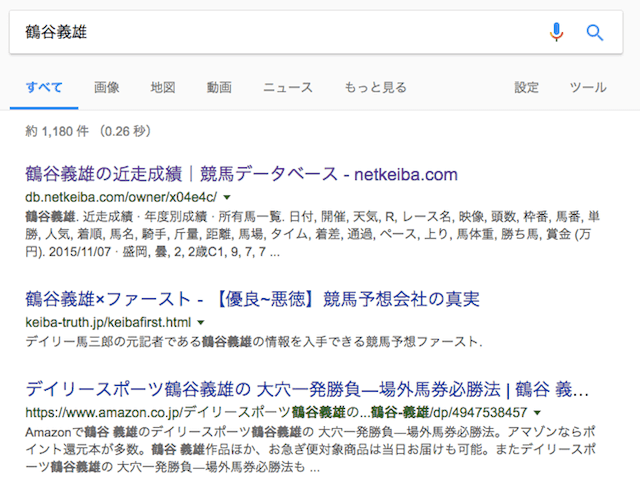
Task: Expand the arrow beside keiba-truth.jp URL
Action: click(200, 323)
